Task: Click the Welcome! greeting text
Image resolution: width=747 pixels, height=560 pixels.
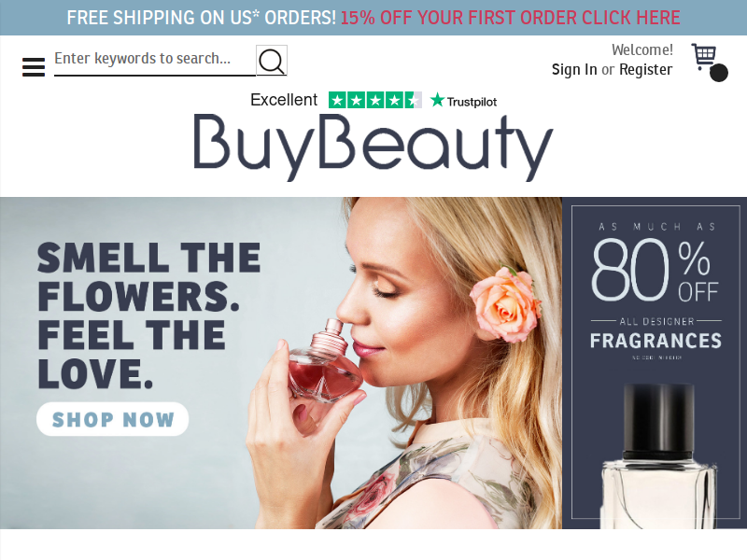Action: [x=642, y=49]
